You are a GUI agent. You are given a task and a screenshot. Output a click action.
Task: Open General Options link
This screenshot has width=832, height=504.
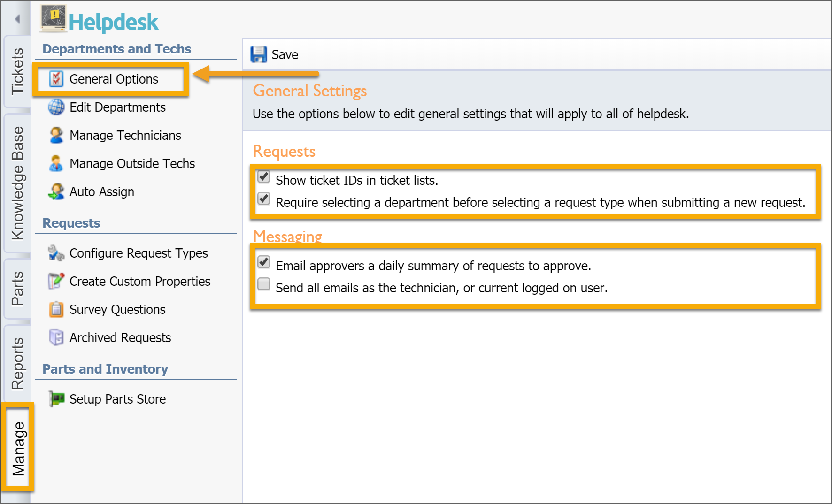[x=114, y=79]
